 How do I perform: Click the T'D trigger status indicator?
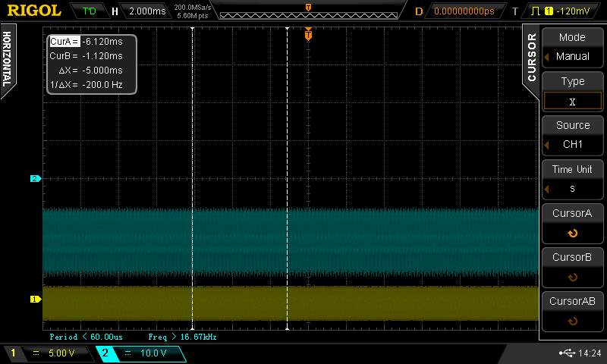(x=90, y=11)
